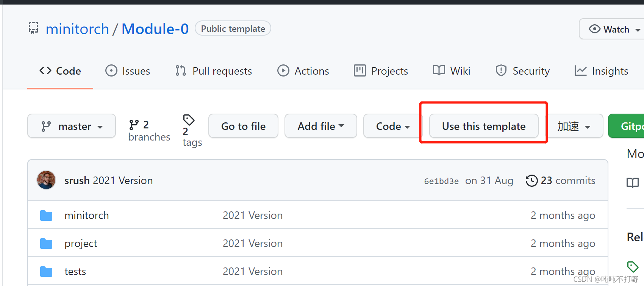644x286 pixels.
Task: Click the repository template icon beside minitorch
Action: [33, 28]
